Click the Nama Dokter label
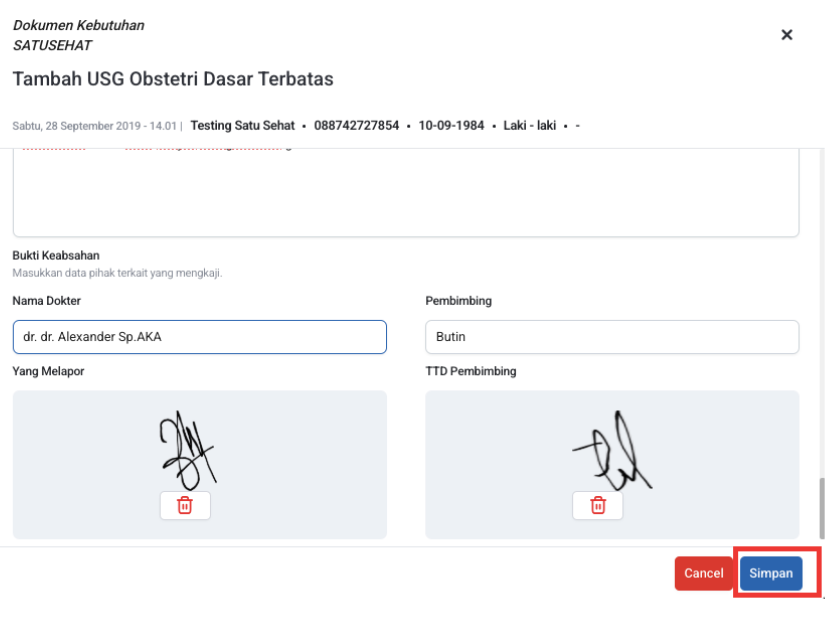836x622 pixels. point(47,301)
